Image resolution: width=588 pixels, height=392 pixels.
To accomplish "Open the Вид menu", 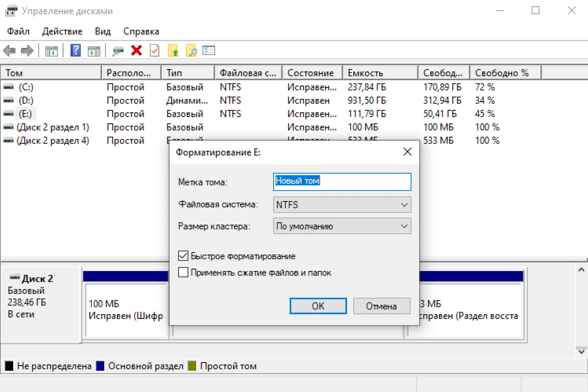I will [x=102, y=31].
